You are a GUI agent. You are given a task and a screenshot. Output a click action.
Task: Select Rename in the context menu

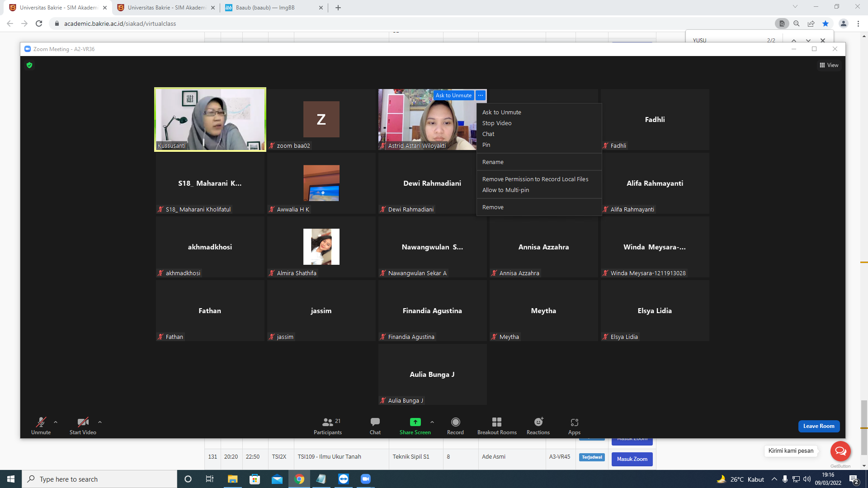539,162
